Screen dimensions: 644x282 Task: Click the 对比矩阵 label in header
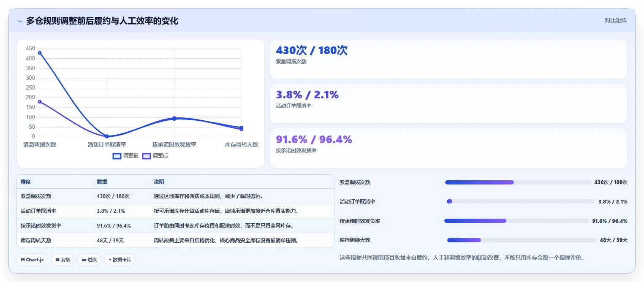(x=615, y=20)
